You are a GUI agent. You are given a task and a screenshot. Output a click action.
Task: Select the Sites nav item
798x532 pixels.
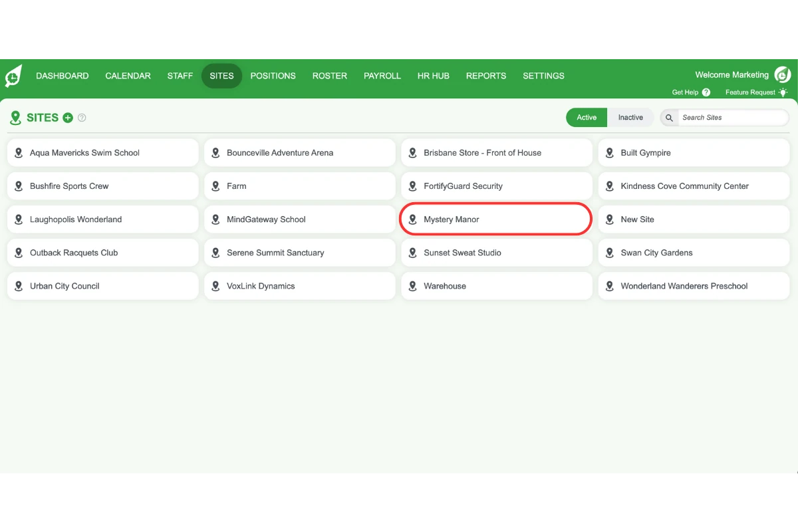pos(221,76)
